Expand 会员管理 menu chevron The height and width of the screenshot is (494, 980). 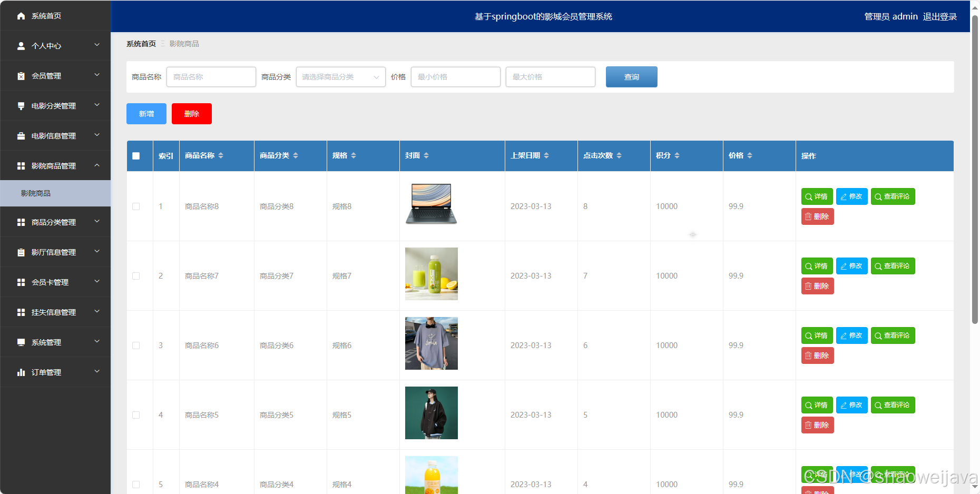(x=97, y=75)
